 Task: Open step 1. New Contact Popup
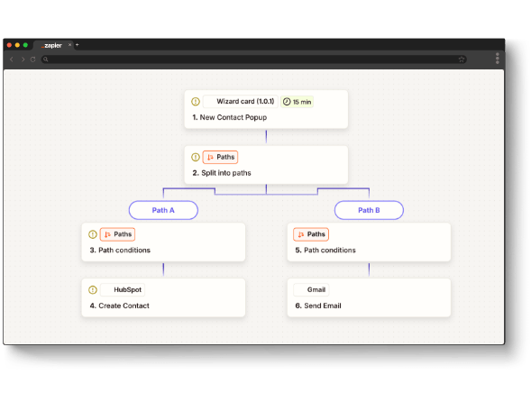266,109
